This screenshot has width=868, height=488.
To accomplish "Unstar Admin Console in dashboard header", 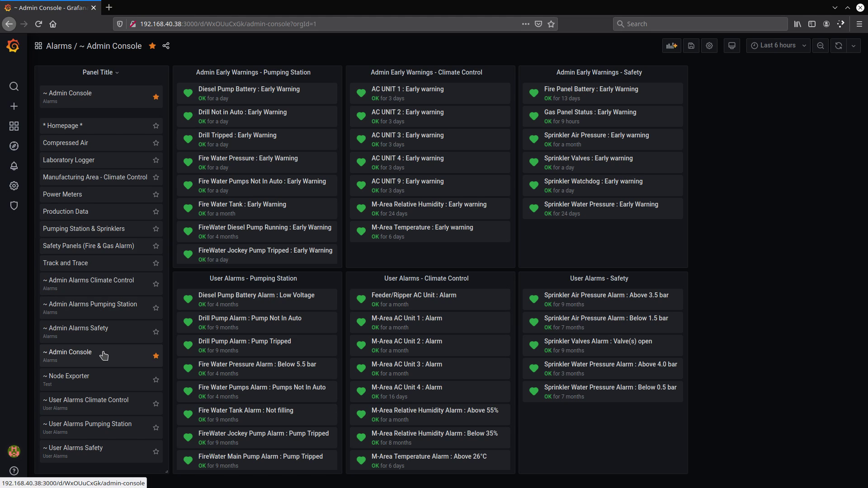I will (x=152, y=46).
